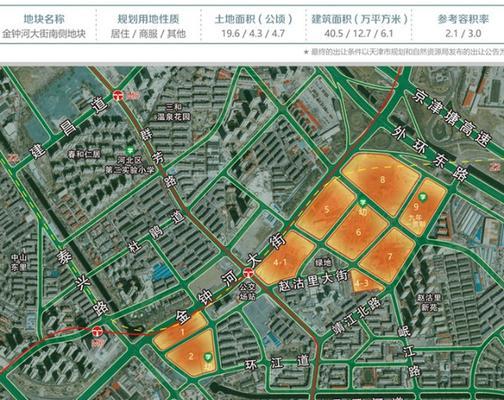Click the 河北区第二实验小学 map label
Image resolution: width=504 pixels, height=400 pixels.
tap(130, 165)
